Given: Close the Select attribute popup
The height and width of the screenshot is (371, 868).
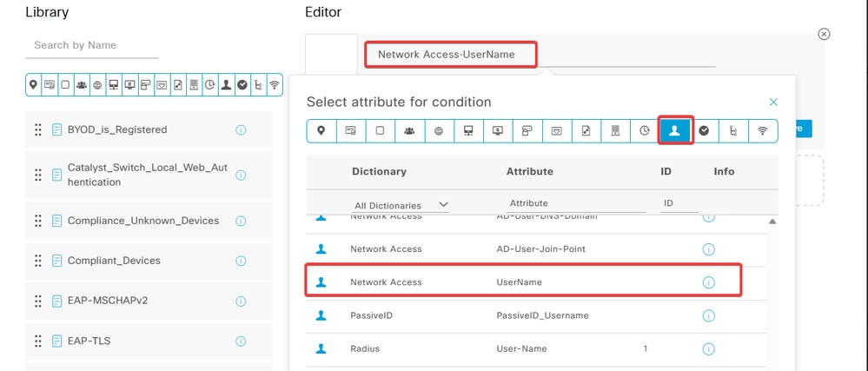Looking at the screenshot, I should point(773,102).
